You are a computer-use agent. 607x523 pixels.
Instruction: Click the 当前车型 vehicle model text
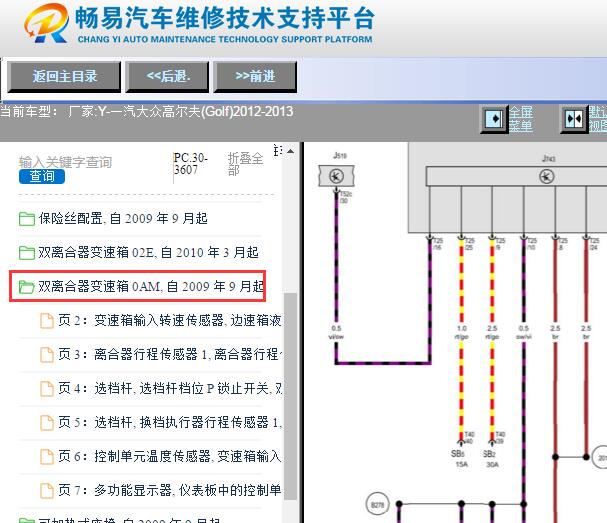(146, 112)
